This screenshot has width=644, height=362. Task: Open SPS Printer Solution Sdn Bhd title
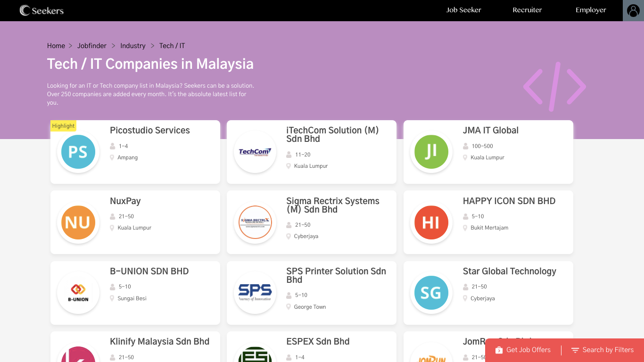336,275
